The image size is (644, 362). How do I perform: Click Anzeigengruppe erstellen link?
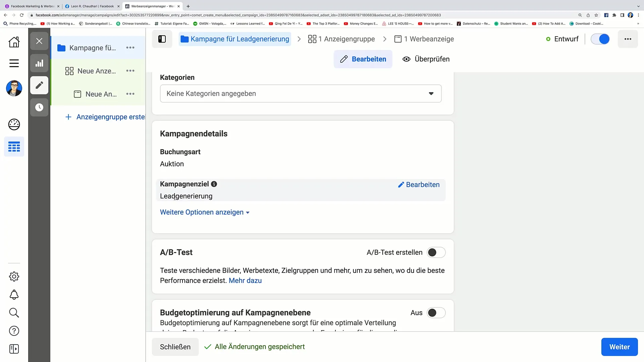pos(105,117)
